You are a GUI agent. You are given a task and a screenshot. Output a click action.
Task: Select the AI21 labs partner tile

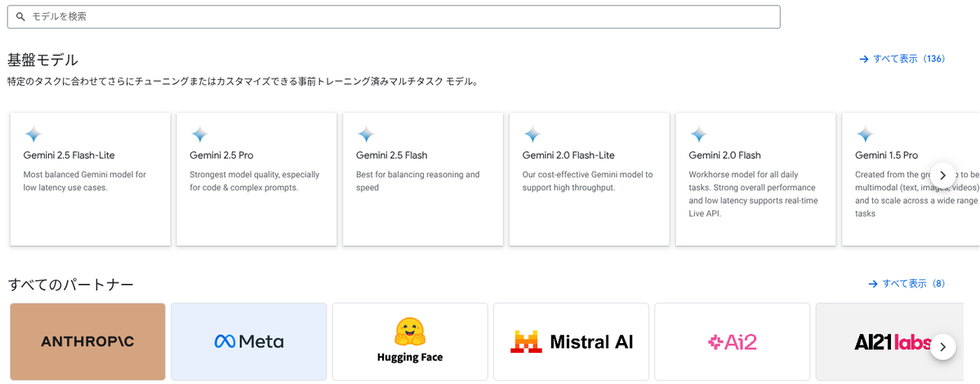coord(890,342)
